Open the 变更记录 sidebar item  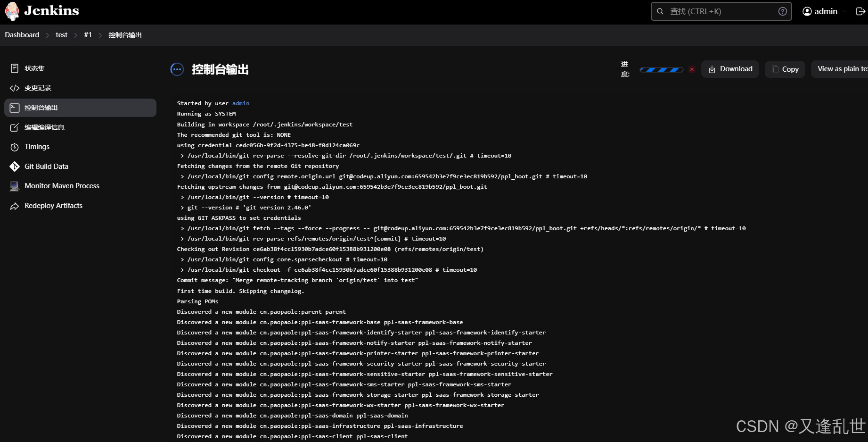pyautogui.click(x=80, y=88)
